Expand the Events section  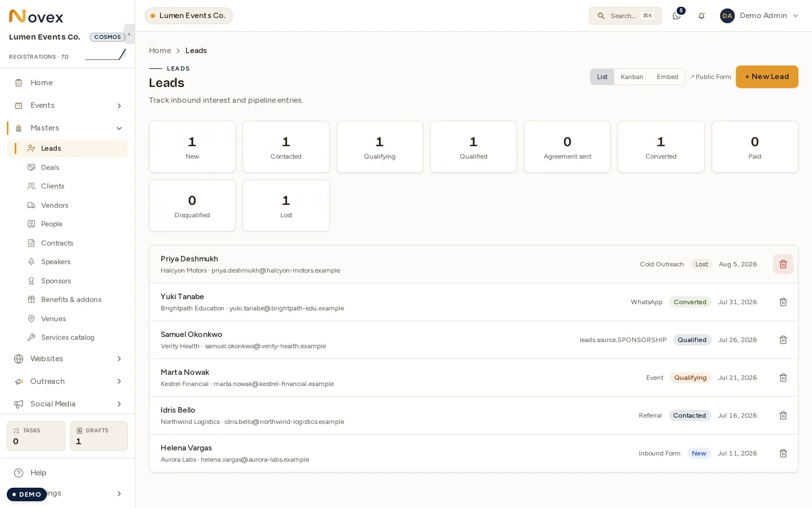click(68, 106)
